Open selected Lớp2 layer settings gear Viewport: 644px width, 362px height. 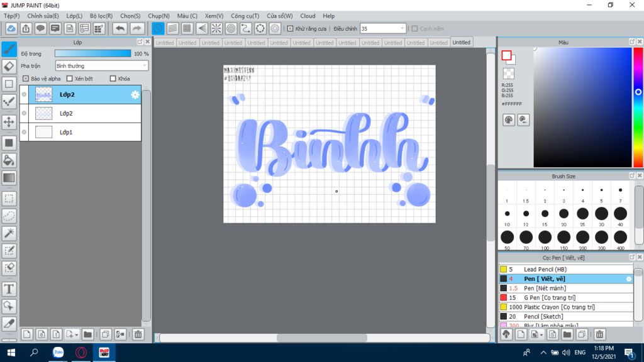coord(135,95)
